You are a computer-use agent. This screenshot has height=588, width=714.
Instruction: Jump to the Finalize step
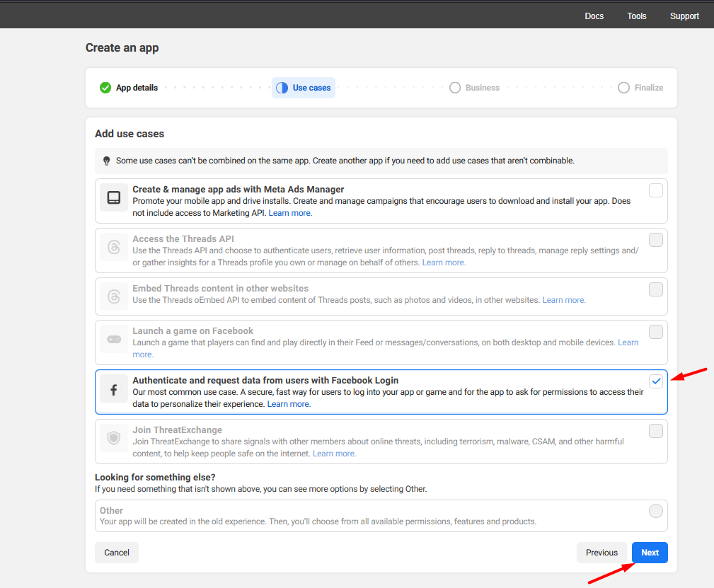640,88
